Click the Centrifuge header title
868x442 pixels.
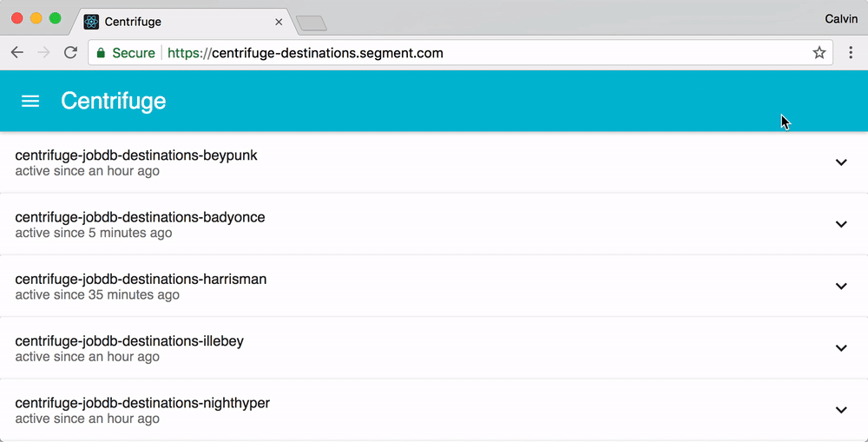coord(113,102)
